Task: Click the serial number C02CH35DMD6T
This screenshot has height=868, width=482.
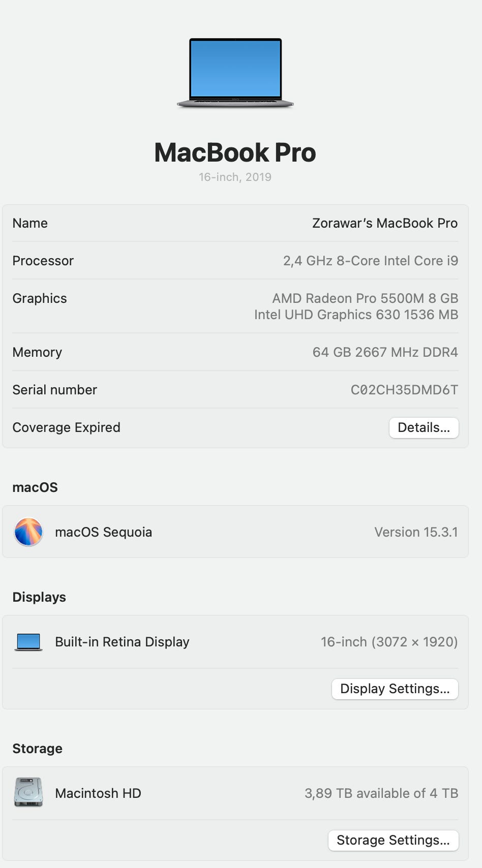Action: click(x=404, y=390)
